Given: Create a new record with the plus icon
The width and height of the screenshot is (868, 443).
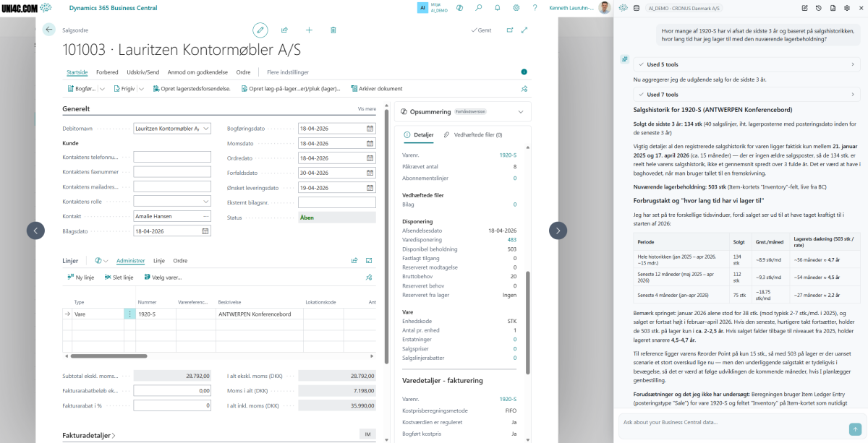Looking at the screenshot, I should (x=309, y=30).
